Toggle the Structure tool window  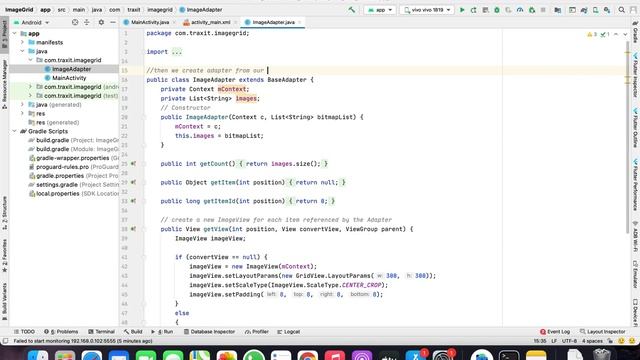point(4,213)
